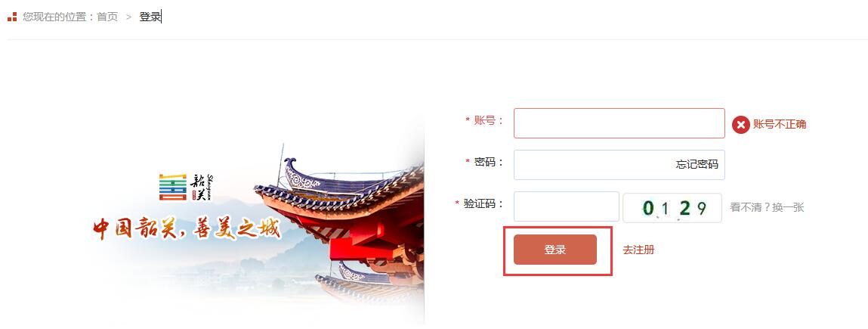The width and height of the screenshot is (868, 329).
Task: Open the 忘记密码 forgot password link
Action: point(697,165)
